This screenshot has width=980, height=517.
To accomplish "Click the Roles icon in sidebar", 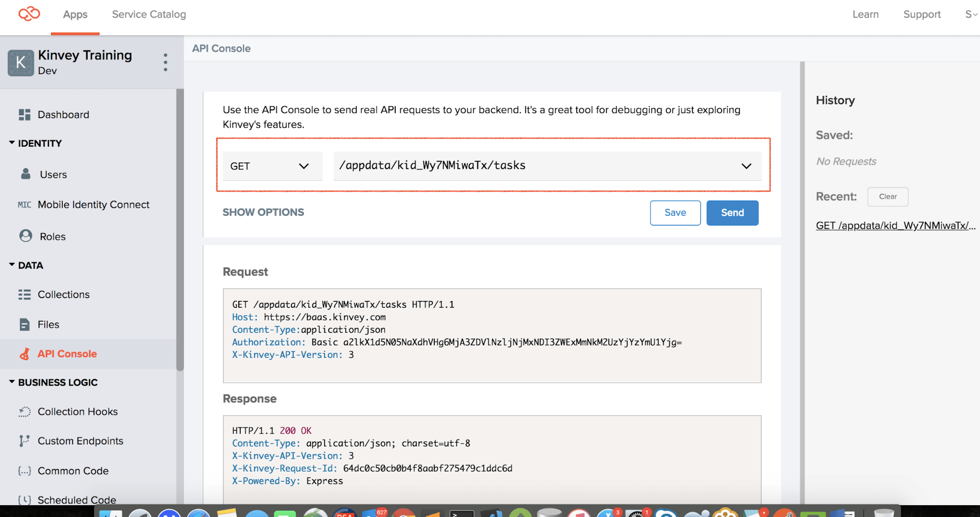I will coord(25,236).
